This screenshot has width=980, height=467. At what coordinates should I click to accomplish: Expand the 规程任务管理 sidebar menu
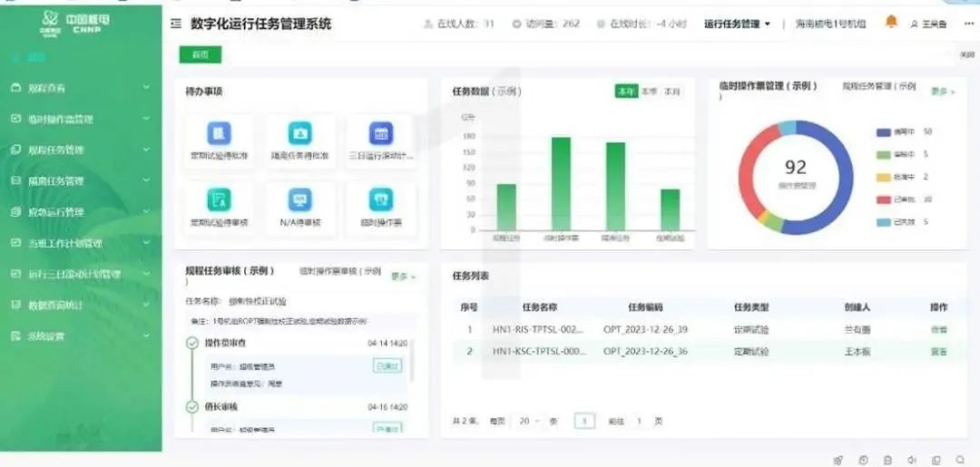point(80,150)
